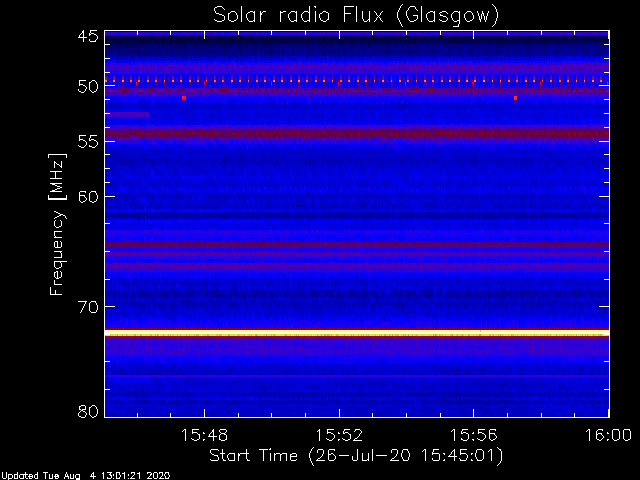The height and width of the screenshot is (480, 640).
Task: Click the left red square marker below 50 MHz
Action: (184, 98)
